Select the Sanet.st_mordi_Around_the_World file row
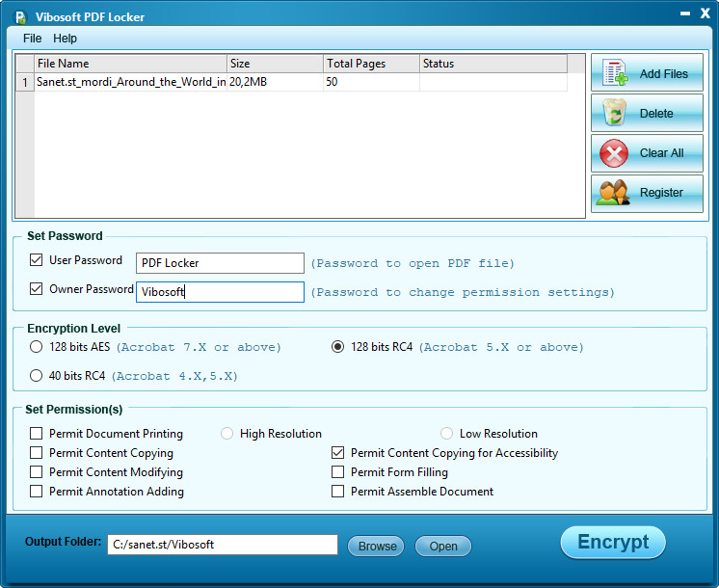 click(292, 82)
